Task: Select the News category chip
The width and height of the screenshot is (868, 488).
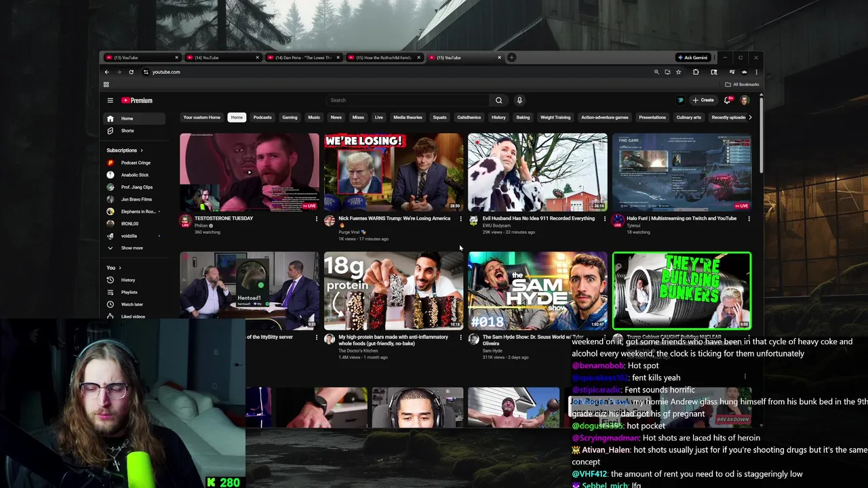Action: pyautogui.click(x=336, y=117)
